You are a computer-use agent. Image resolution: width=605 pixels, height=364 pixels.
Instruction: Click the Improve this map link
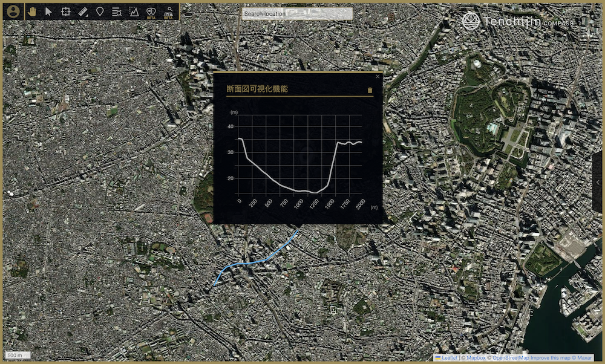[x=550, y=358]
